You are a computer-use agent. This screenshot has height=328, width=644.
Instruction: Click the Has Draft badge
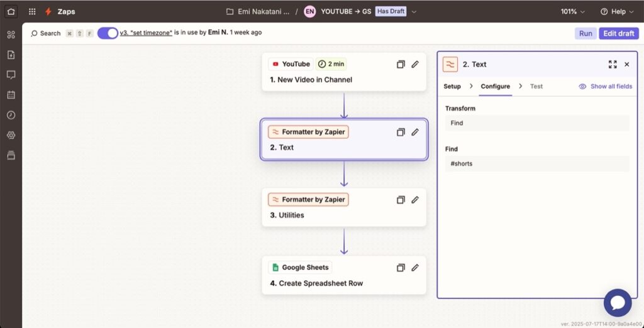(391, 11)
